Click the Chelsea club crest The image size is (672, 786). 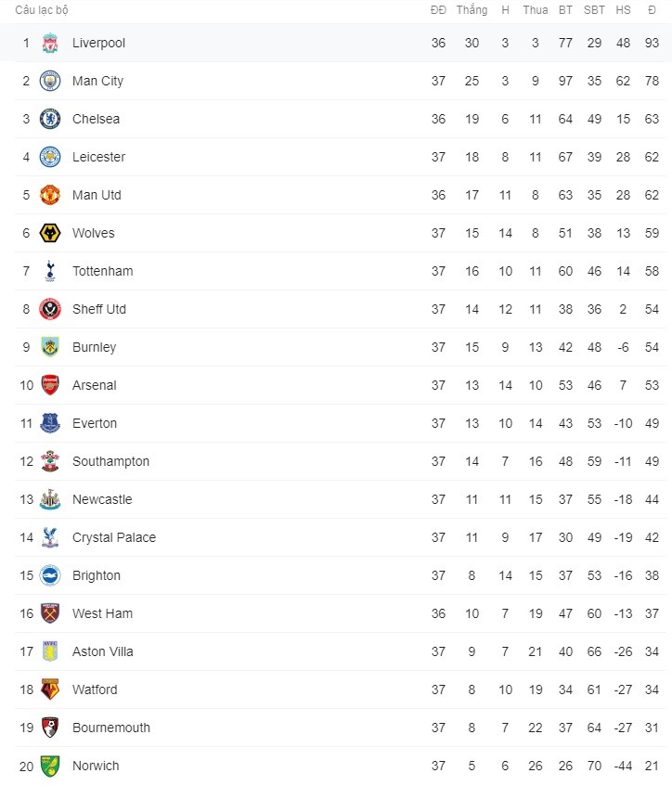click(x=50, y=119)
